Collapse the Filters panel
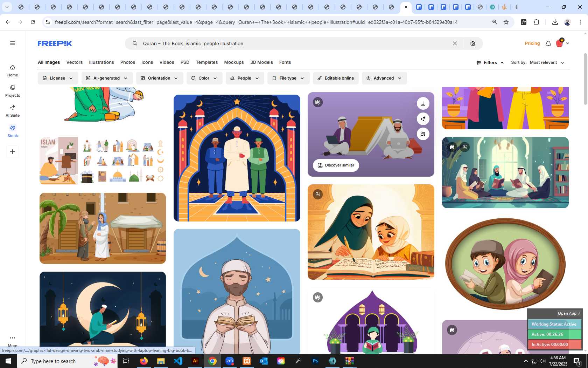The width and height of the screenshot is (588, 368). (490, 62)
